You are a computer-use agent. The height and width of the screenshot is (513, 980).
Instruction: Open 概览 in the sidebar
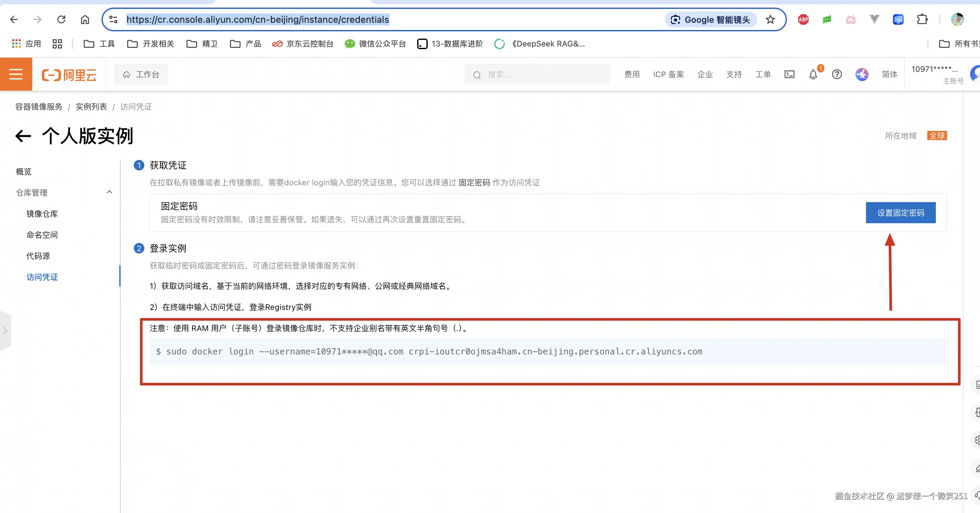24,171
